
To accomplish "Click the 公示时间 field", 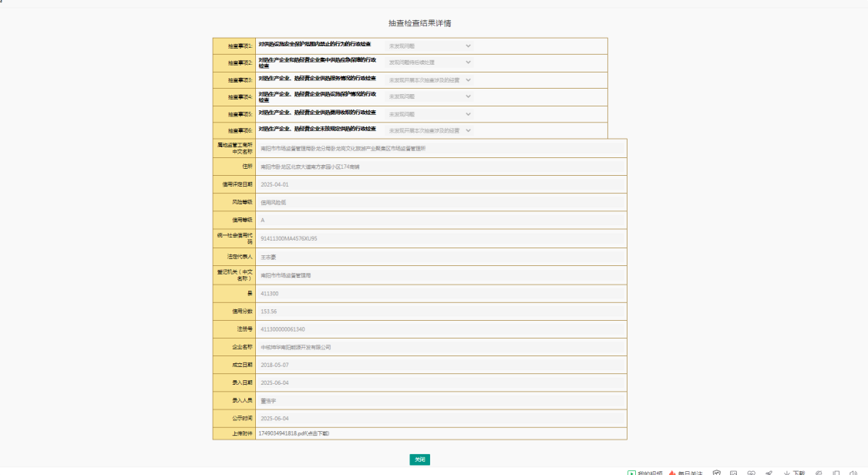I will pos(441,419).
